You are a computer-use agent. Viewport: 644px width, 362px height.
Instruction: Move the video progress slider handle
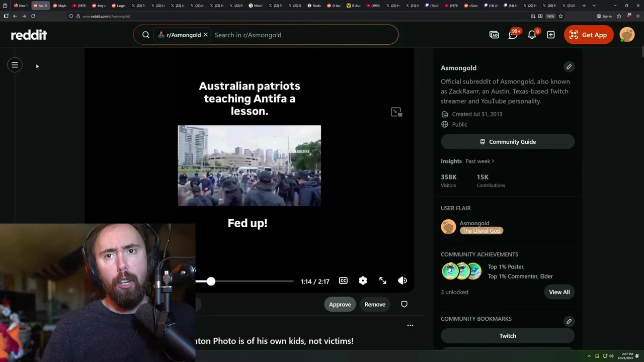[x=211, y=281]
